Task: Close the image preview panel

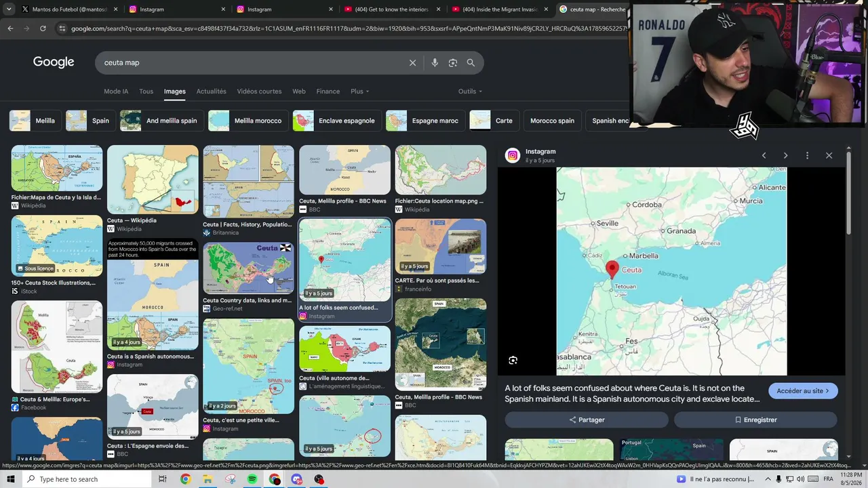Action: click(829, 155)
